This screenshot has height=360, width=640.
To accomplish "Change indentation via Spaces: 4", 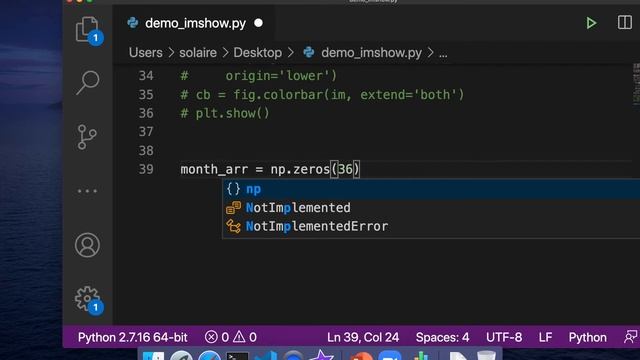I will tap(442, 337).
